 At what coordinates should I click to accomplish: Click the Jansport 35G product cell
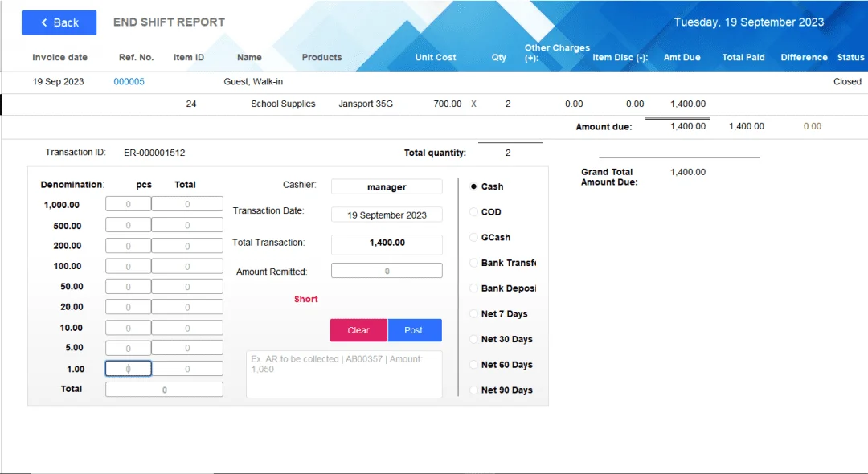click(366, 104)
